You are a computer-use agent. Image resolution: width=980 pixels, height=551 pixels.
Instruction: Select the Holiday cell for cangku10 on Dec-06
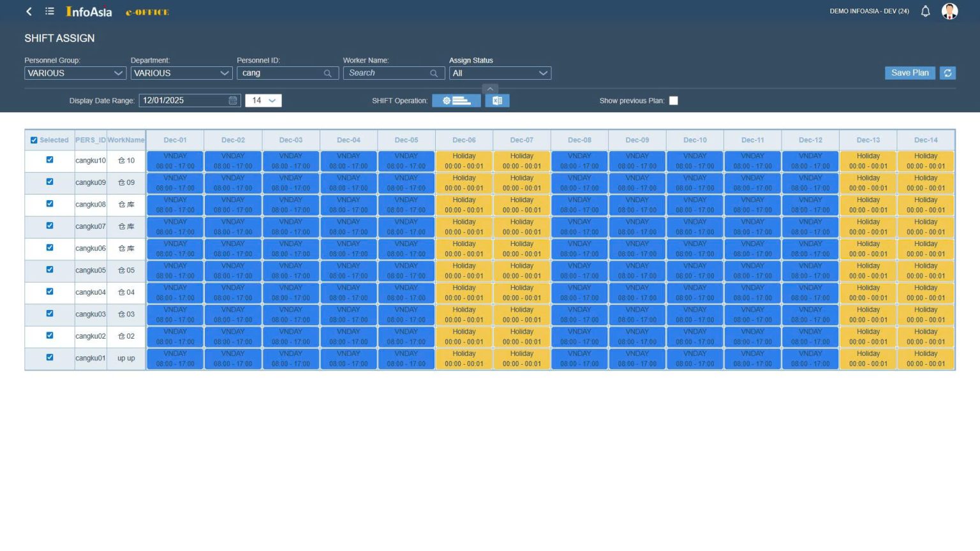464,161
